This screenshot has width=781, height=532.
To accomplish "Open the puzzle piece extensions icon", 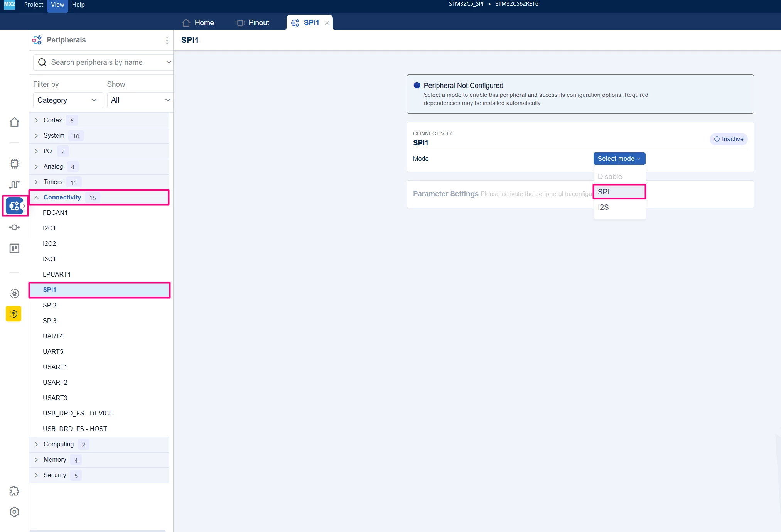I will coord(14,491).
